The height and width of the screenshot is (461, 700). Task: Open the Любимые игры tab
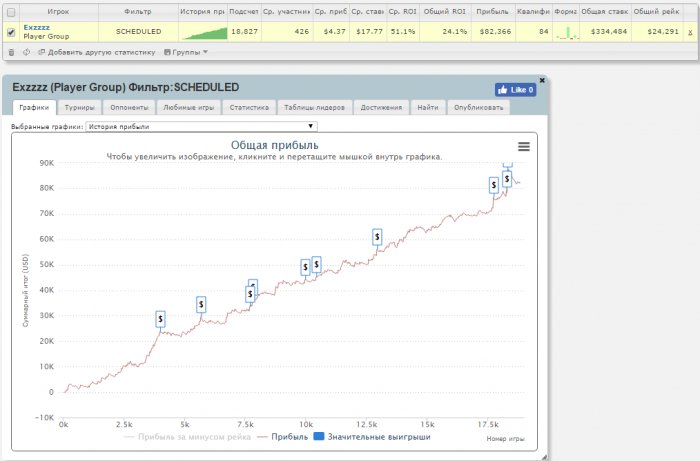[x=189, y=108]
